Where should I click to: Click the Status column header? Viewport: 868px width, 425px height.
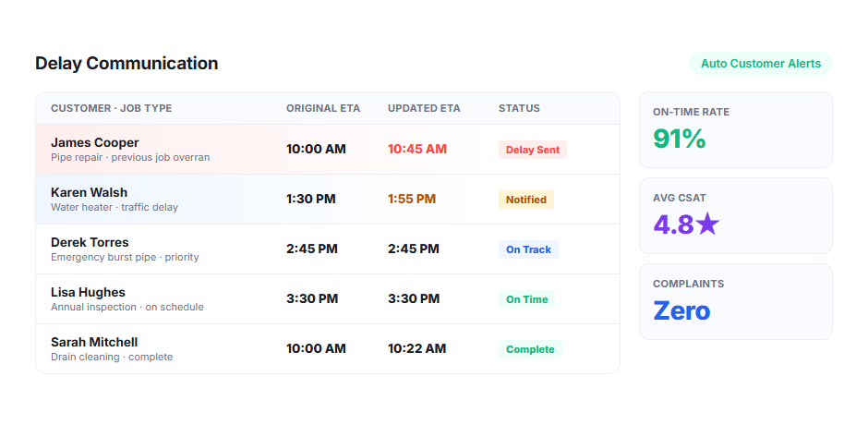click(x=519, y=108)
